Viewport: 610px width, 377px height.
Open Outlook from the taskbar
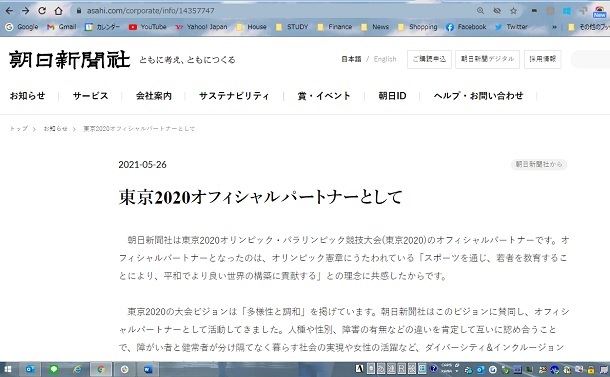coord(30,369)
